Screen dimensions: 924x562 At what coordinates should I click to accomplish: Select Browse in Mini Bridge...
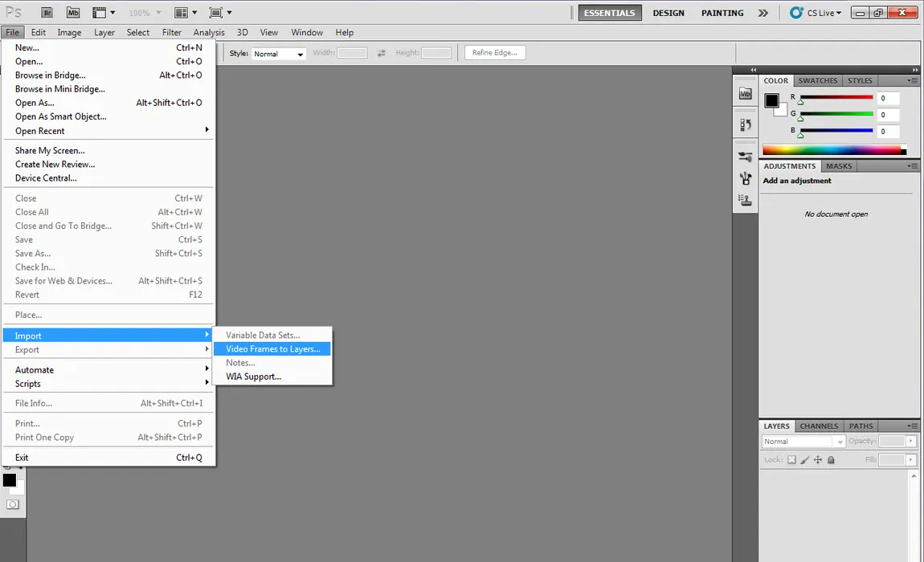pyautogui.click(x=108, y=89)
